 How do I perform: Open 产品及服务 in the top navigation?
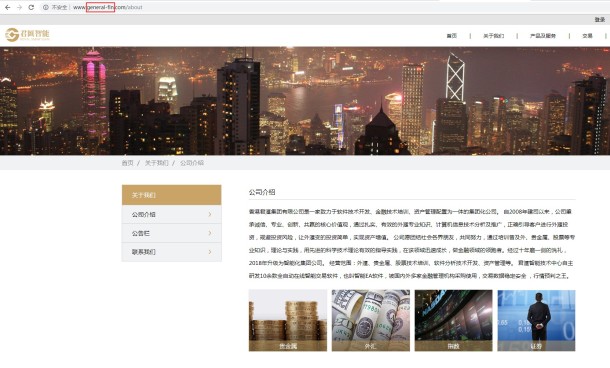(543, 36)
